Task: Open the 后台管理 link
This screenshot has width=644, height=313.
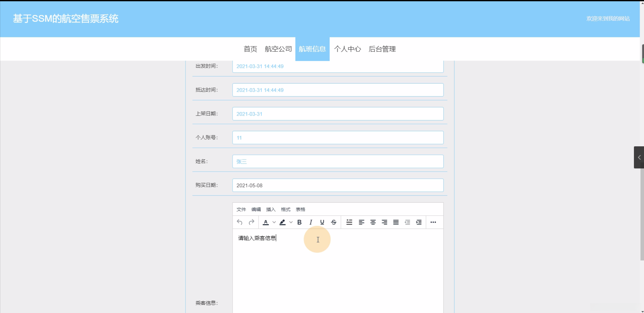Action: [382, 49]
